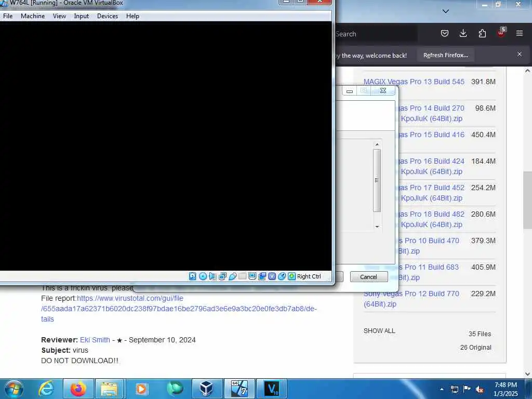Open the Firefox hamburger application menu

(x=520, y=33)
